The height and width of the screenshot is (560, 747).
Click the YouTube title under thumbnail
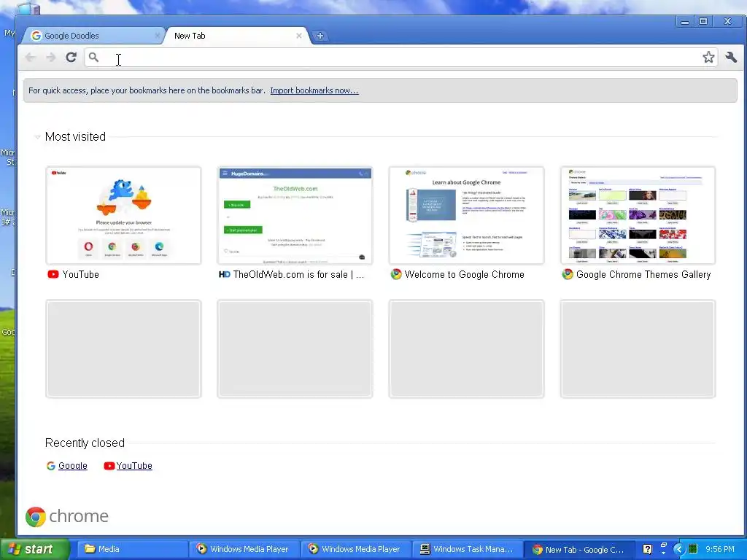[80, 275]
